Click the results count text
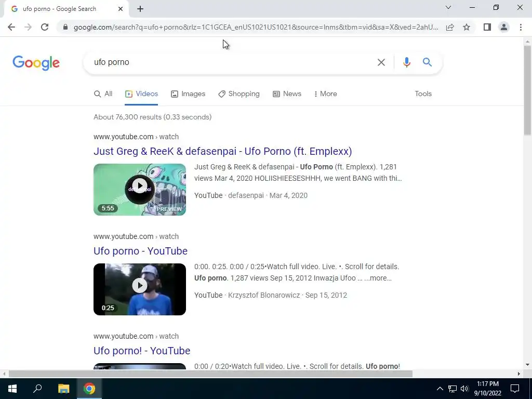This screenshot has width=532, height=399. tap(152, 117)
